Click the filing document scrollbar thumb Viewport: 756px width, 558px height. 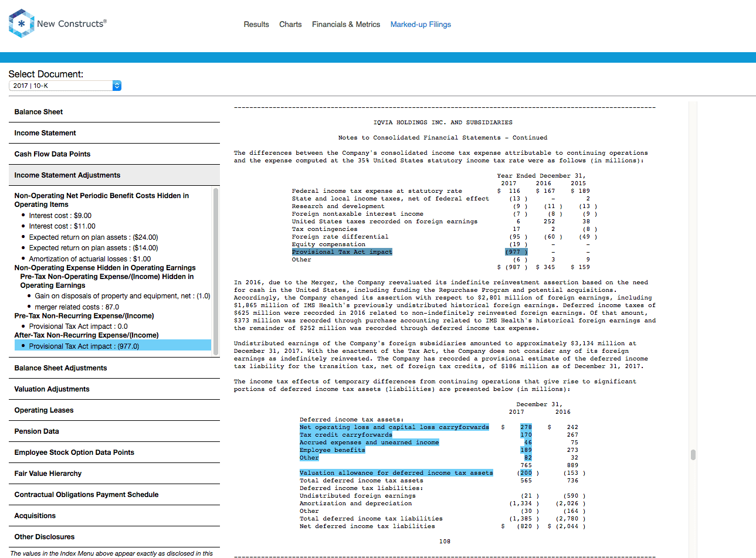[x=693, y=455]
